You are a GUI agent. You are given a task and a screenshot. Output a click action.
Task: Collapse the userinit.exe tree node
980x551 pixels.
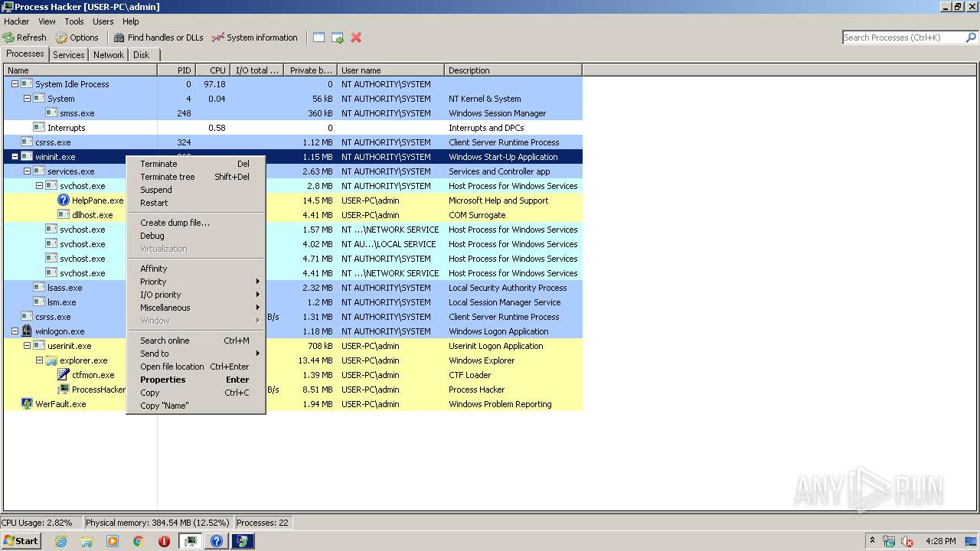[x=27, y=346]
